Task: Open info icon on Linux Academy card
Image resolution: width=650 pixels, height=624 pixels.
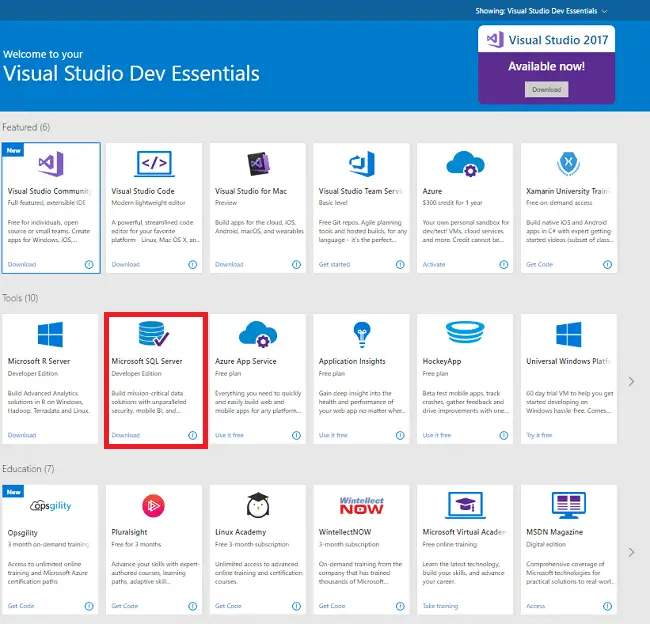Action: 296,606
